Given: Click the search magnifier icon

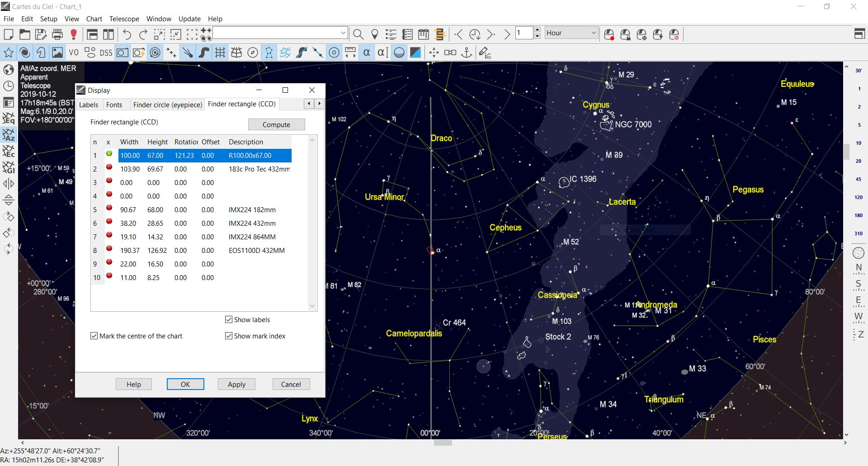Looking at the screenshot, I should coord(358,34).
